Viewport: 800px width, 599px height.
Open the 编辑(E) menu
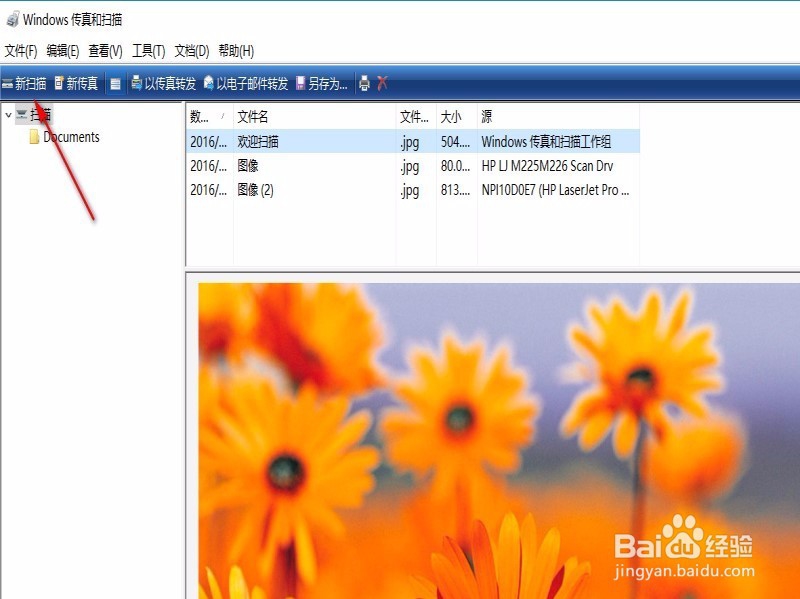point(63,51)
